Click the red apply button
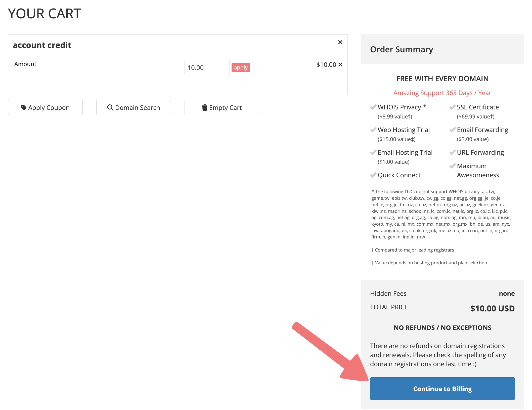 241,67
